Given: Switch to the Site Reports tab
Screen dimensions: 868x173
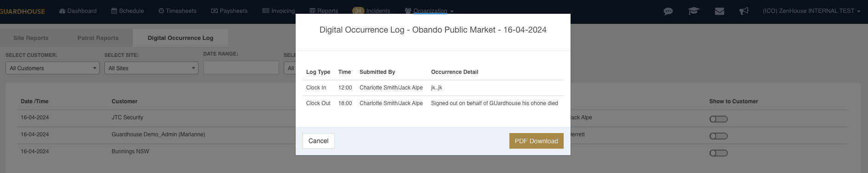Looking at the screenshot, I should (x=31, y=38).
